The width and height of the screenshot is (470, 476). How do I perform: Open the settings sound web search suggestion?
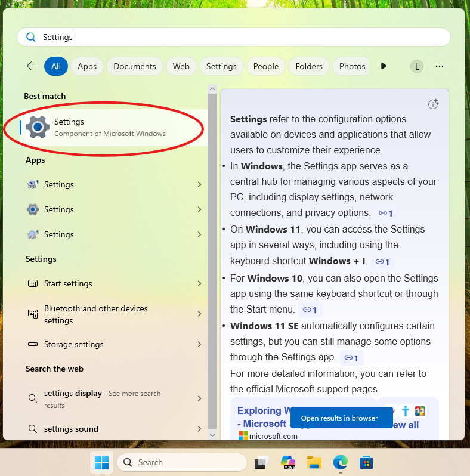click(x=71, y=429)
